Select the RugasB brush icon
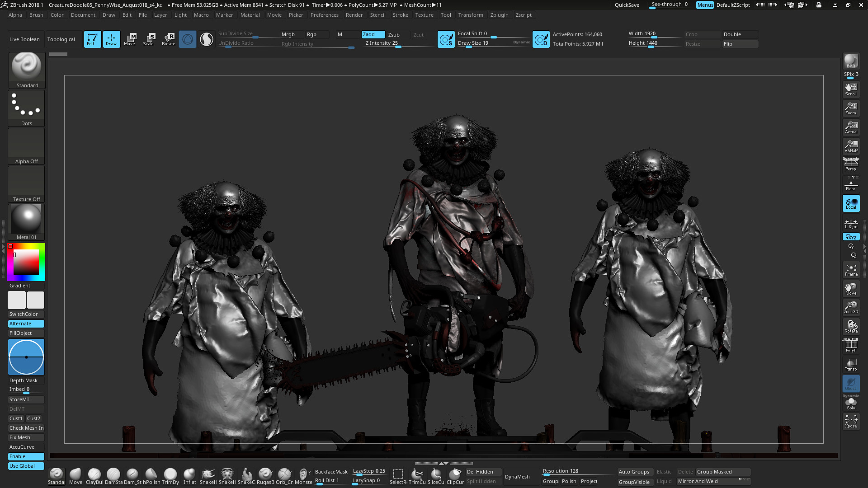The image size is (868, 488). pos(265,476)
